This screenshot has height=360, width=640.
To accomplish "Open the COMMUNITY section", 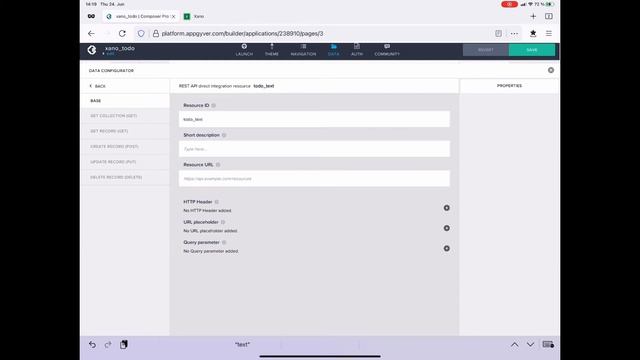I will click(387, 50).
